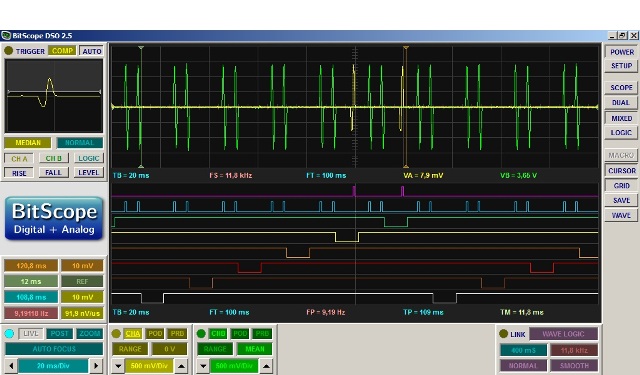Image resolution: width=640 pixels, height=375 pixels.
Task: Click the up arrow for channel A 500 mV/Div
Action: (x=181, y=366)
